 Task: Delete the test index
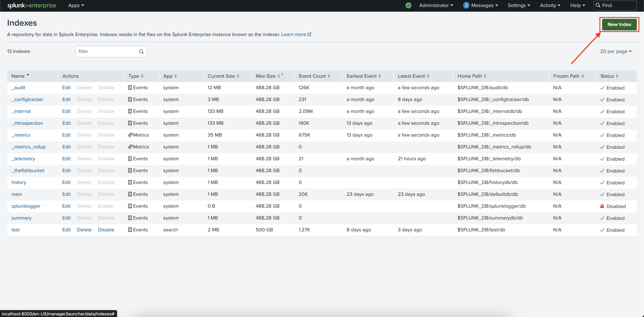tap(84, 230)
